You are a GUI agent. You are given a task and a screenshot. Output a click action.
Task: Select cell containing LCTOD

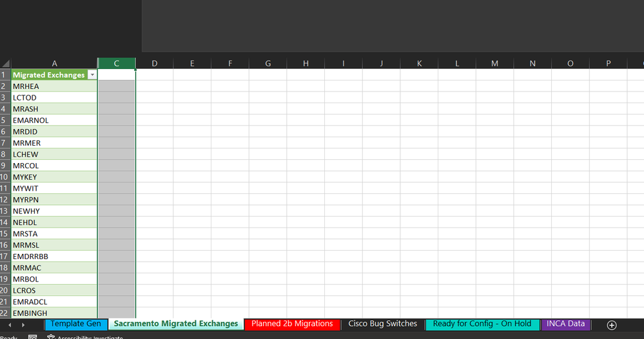point(54,98)
